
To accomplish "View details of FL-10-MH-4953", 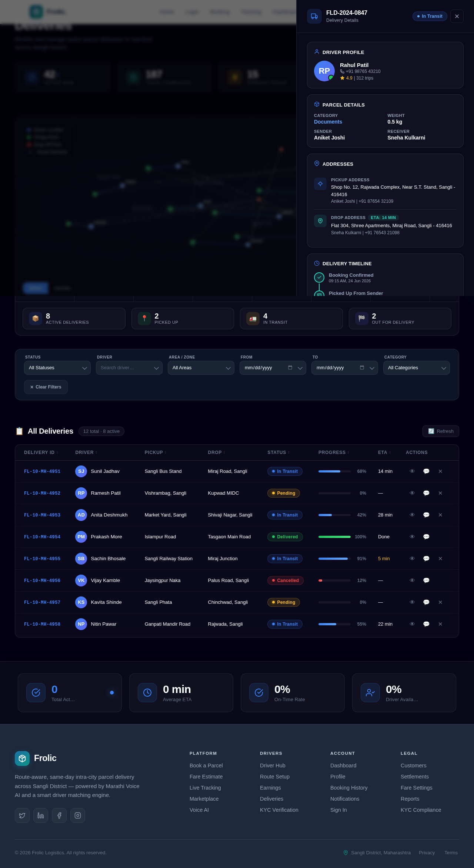I will (412, 515).
